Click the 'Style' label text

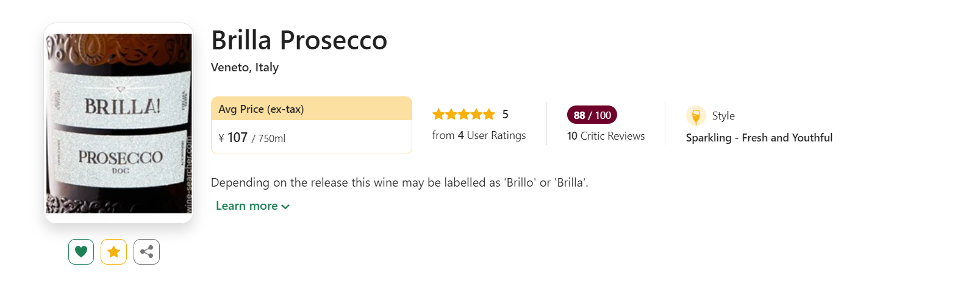click(723, 116)
